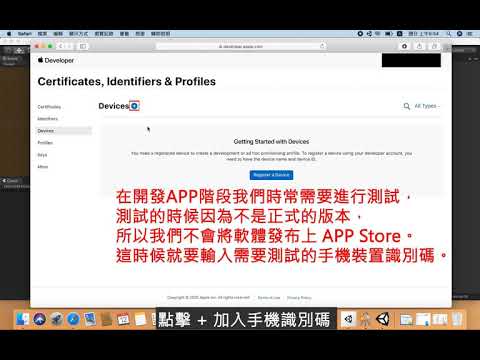Open Profiles in the left sidebar

(x=45, y=143)
